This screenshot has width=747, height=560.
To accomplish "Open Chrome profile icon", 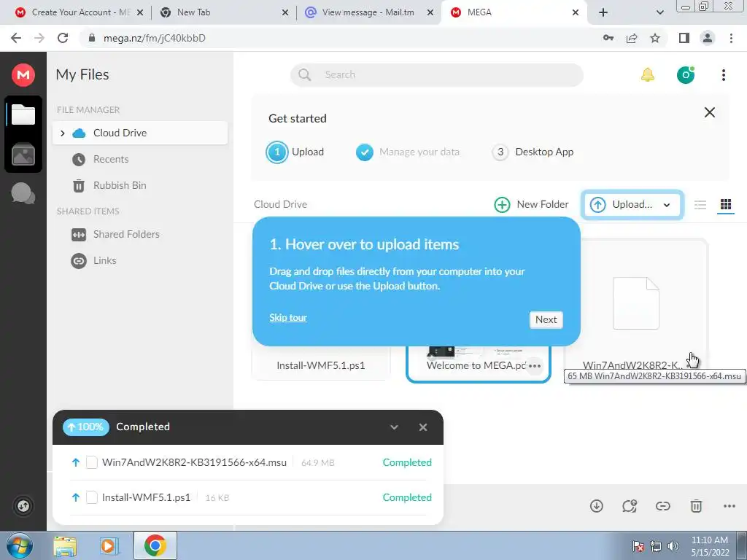I will click(x=708, y=38).
